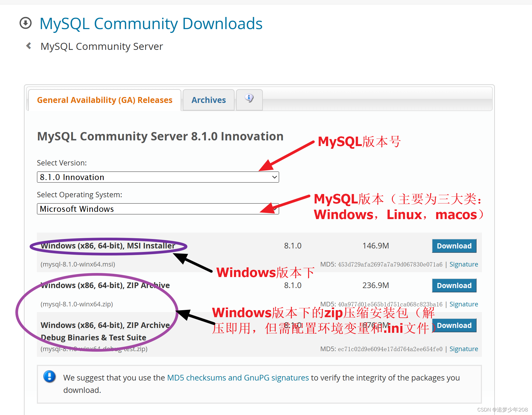Click the MySQL Community Server breadcrumb text
The width and height of the screenshot is (532, 415).
[x=101, y=46]
